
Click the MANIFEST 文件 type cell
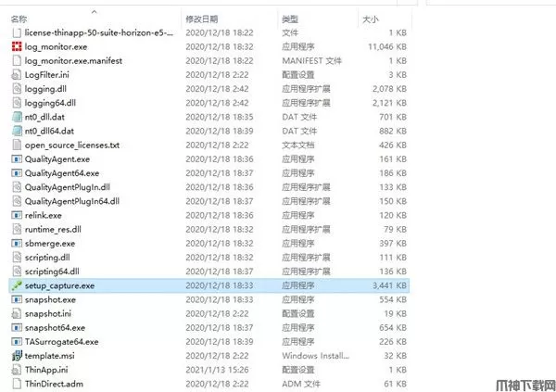(x=311, y=60)
